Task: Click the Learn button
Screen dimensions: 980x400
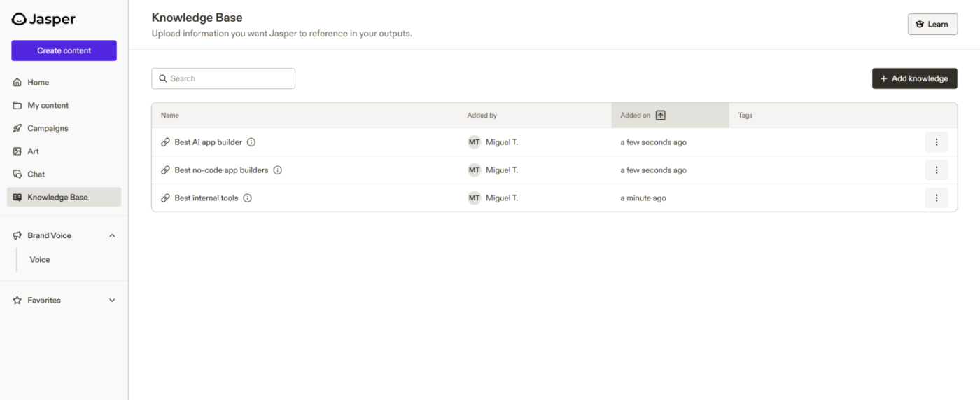Action: click(932, 24)
